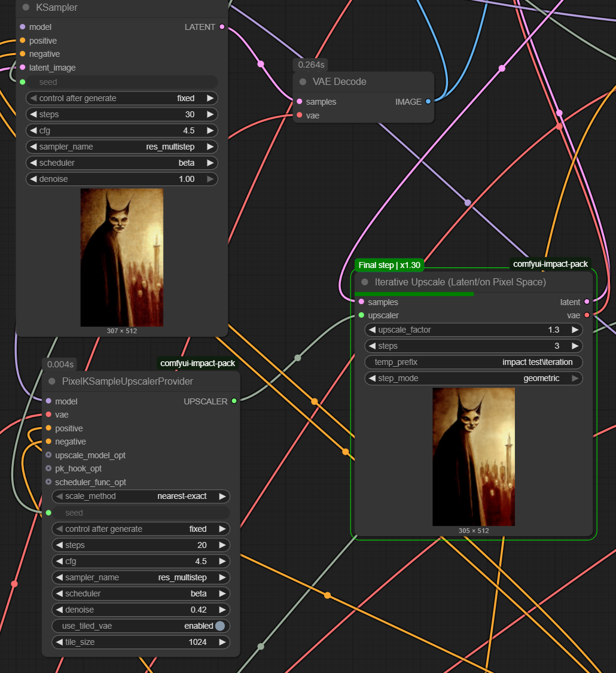
Task: Decrease KSampler cfg with left arrow
Action: 33,130
